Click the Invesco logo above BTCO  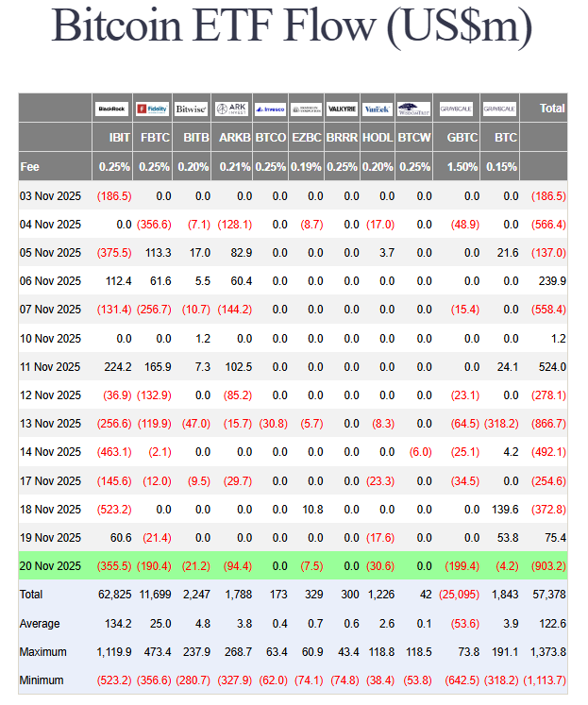[x=270, y=109]
